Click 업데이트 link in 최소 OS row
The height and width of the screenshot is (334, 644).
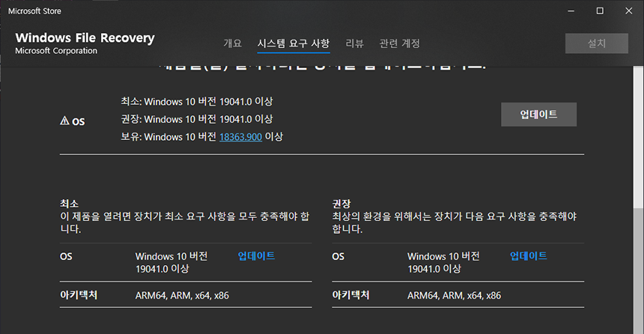(256, 256)
